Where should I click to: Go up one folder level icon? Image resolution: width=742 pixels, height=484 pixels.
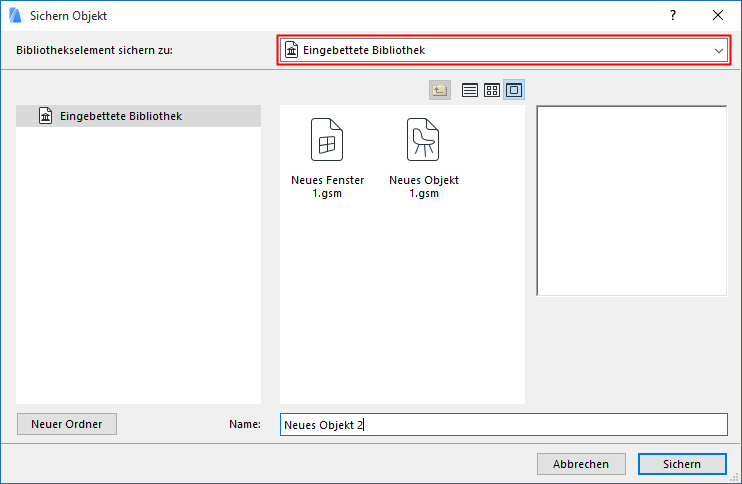(x=440, y=90)
